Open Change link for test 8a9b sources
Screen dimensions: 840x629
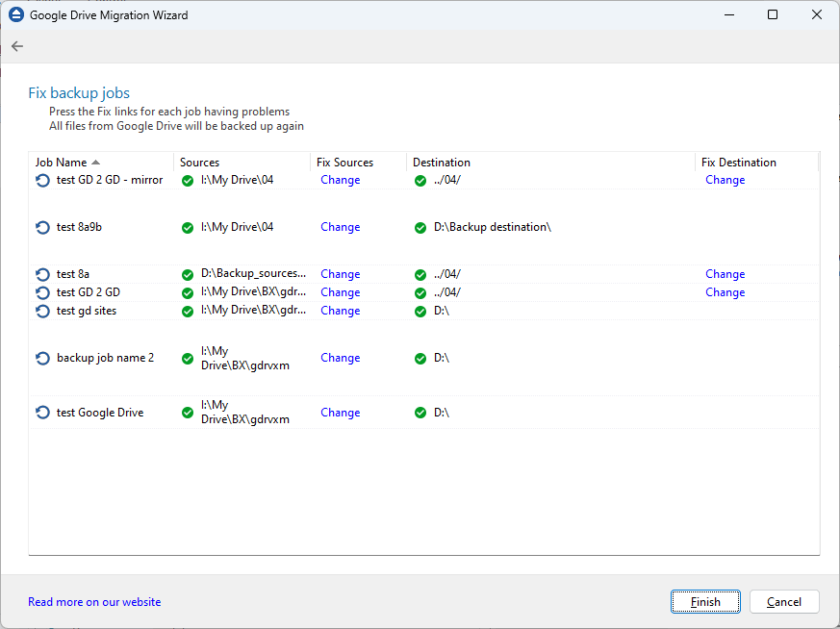coord(340,227)
